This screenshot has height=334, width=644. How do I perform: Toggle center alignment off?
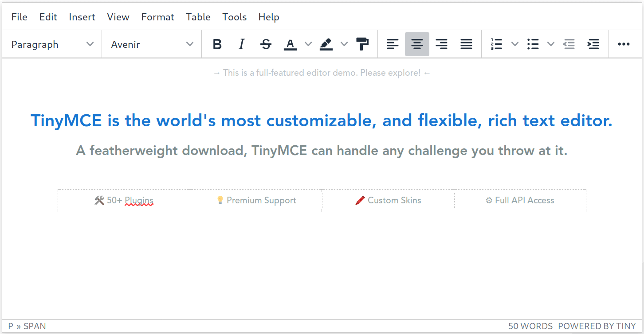click(x=417, y=44)
